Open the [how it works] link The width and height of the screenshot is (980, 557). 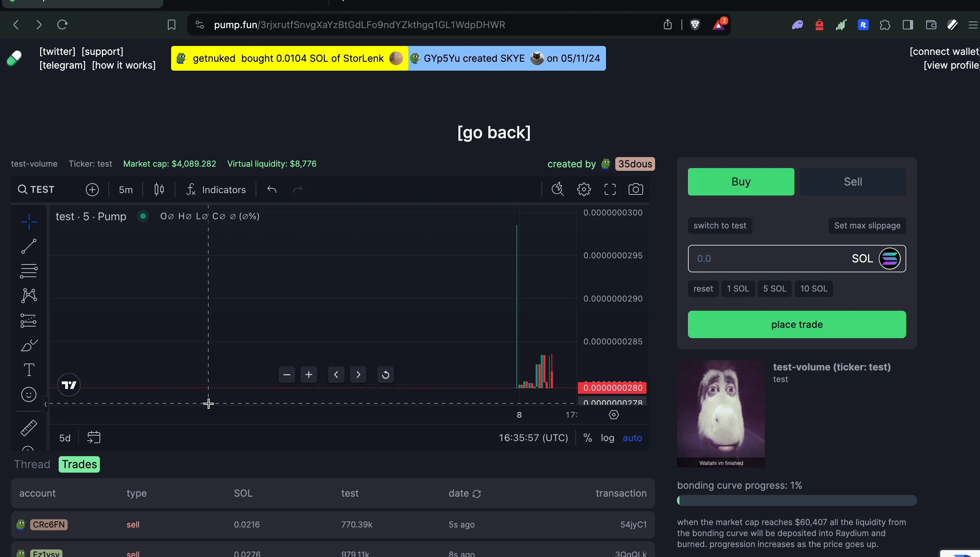123,65
